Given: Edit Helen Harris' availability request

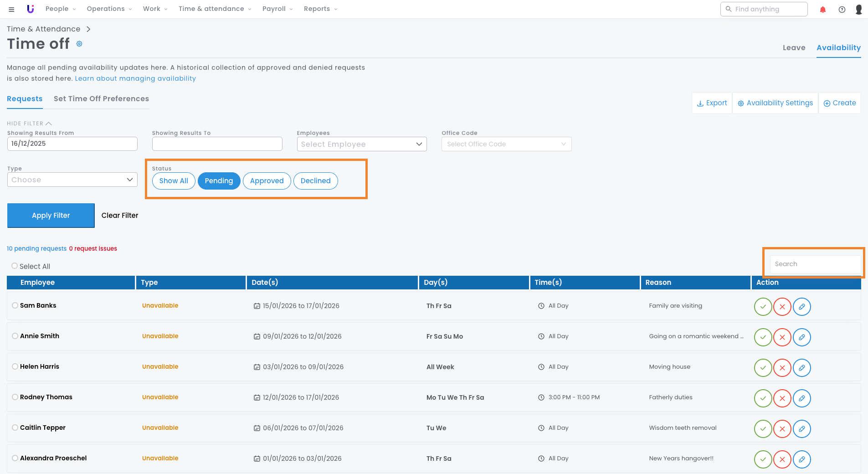Looking at the screenshot, I should (x=802, y=367).
